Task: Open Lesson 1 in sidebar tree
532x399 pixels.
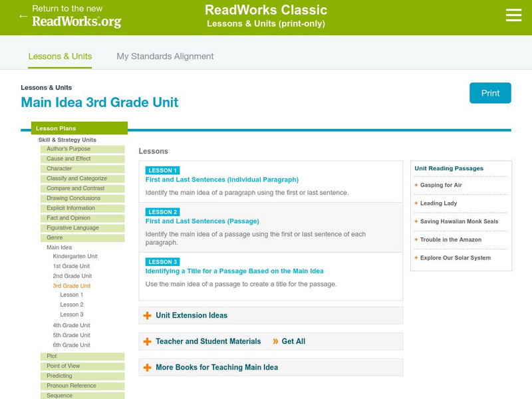Action: [x=72, y=295]
